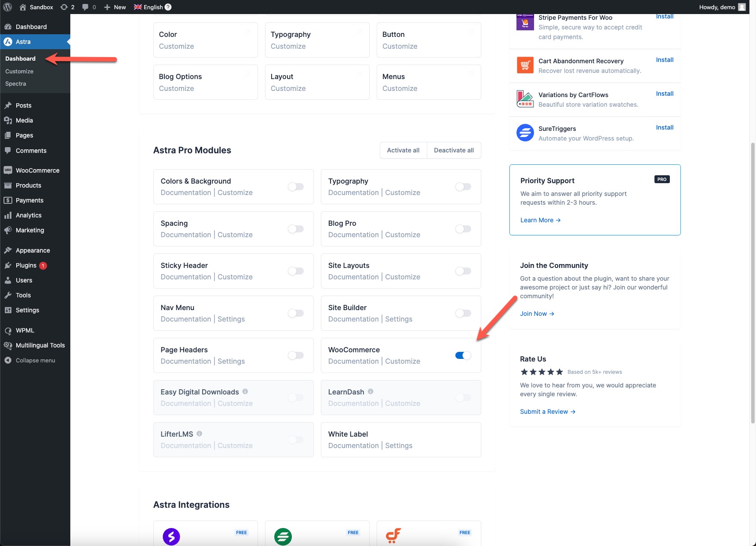Click the demo user avatar
756x546 pixels.
[742, 7]
